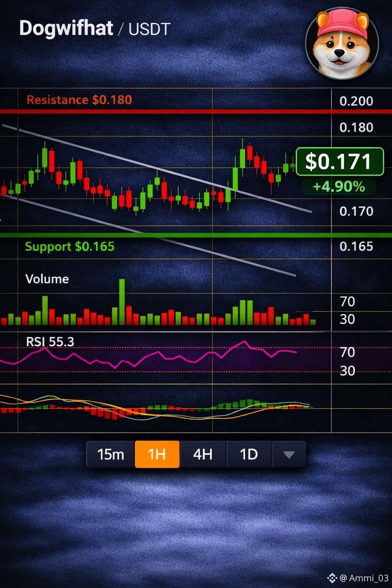Select the 1H timeframe tab
The width and height of the screenshot is (392, 588).
tap(157, 454)
